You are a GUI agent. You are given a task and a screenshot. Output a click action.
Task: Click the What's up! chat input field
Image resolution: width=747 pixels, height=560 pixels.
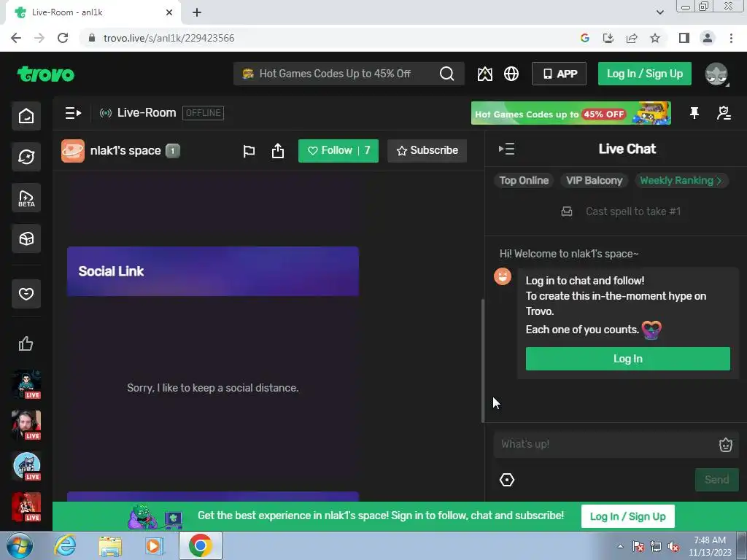pos(605,444)
